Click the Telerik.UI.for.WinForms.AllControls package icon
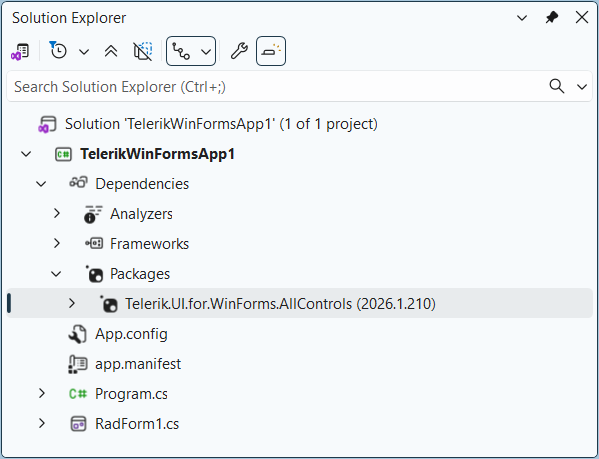This screenshot has width=599, height=459. (x=109, y=304)
